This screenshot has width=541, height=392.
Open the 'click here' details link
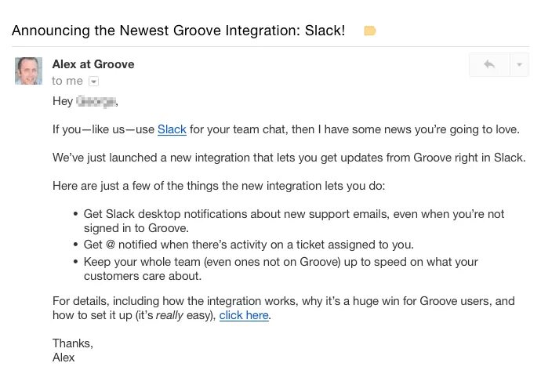(x=244, y=315)
